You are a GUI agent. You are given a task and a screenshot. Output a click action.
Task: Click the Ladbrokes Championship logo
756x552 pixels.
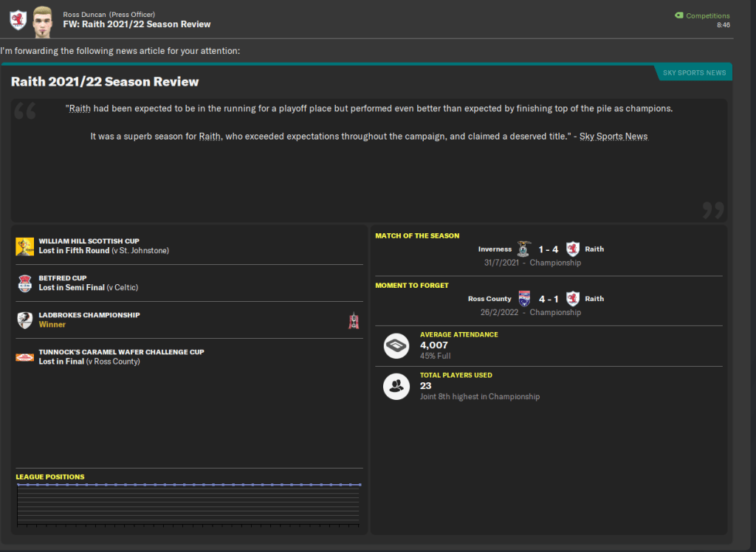pyautogui.click(x=25, y=320)
